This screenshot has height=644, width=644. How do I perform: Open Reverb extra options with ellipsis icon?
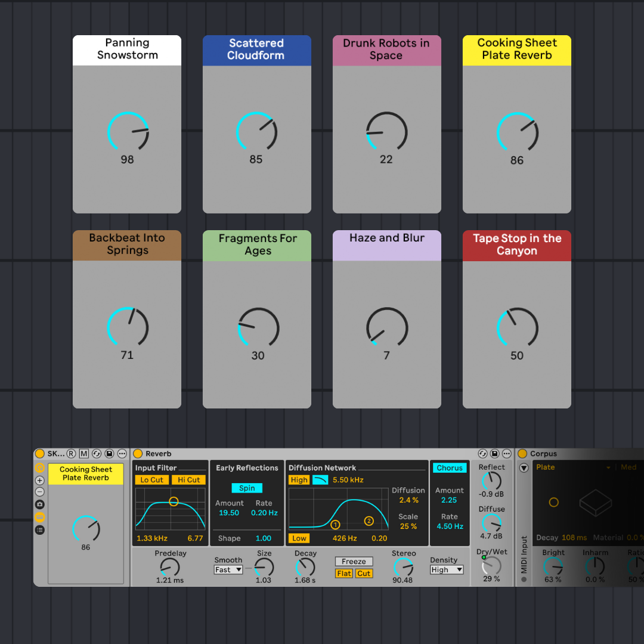(506, 454)
